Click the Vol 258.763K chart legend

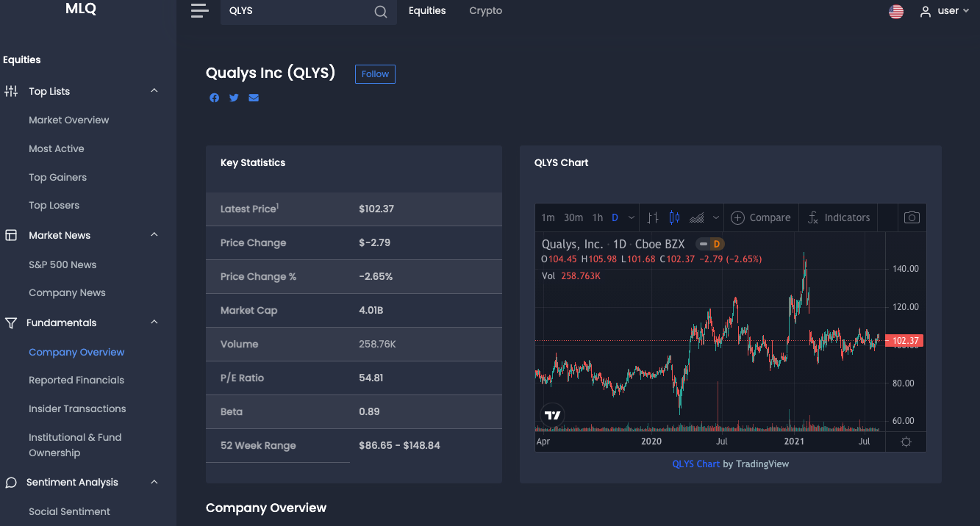[x=571, y=276]
